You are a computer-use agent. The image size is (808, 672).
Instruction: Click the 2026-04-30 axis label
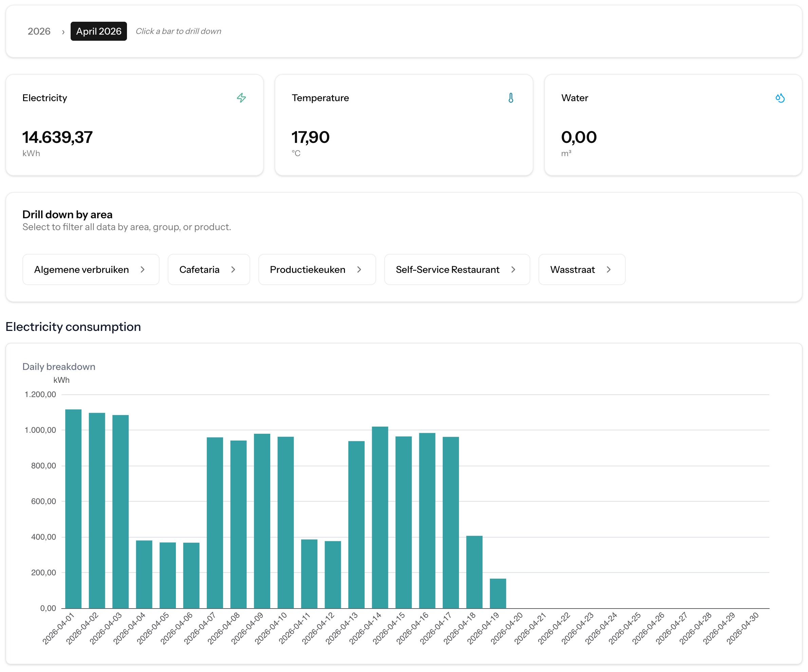click(742, 629)
